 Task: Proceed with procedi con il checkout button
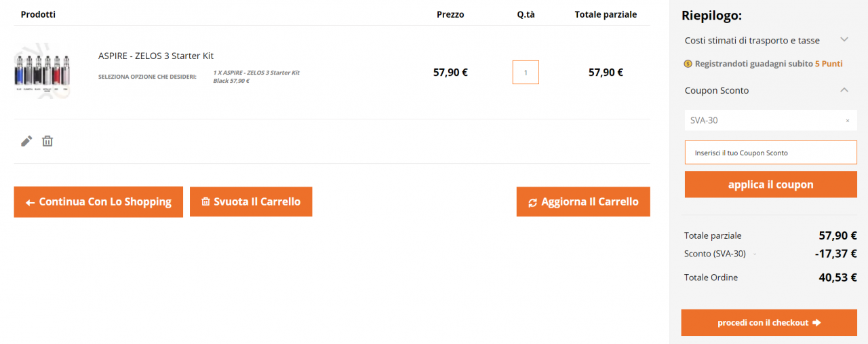769,323
